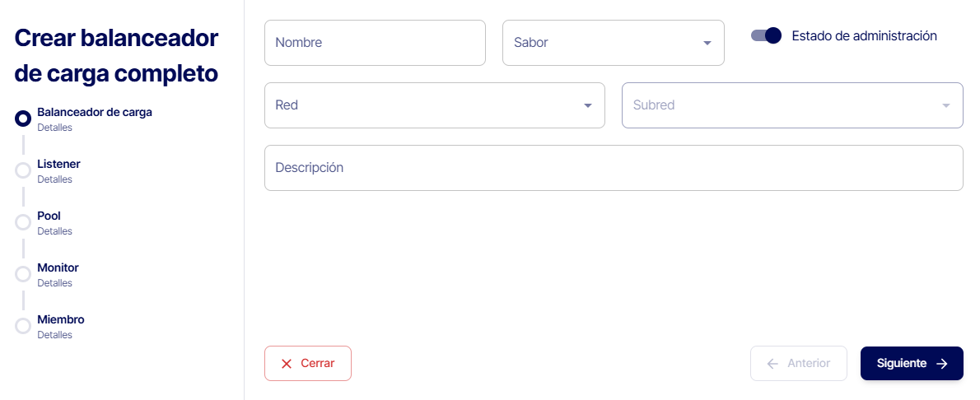Jump to the Miembro step label

(x=60, y=319)
